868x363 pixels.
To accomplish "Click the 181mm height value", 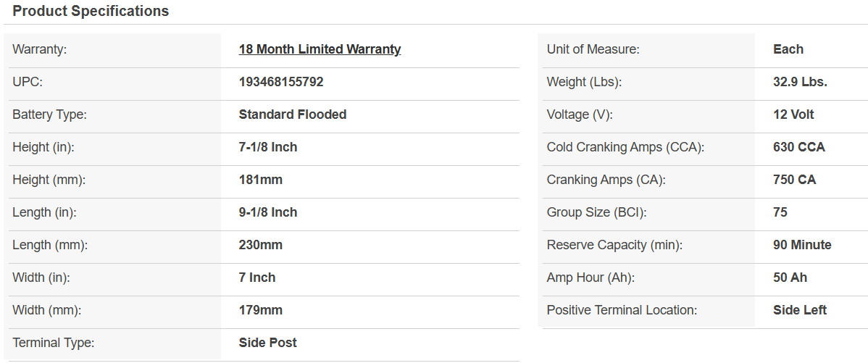I will tap(261, 180).
